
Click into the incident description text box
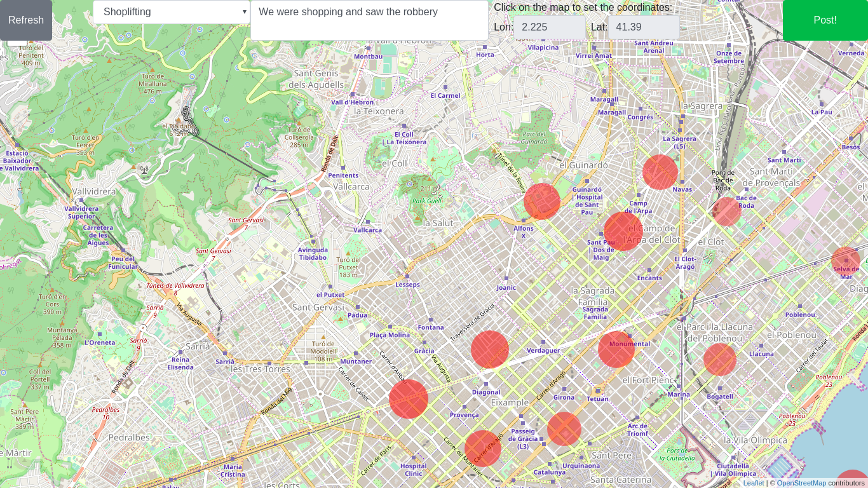pos(369,20)
